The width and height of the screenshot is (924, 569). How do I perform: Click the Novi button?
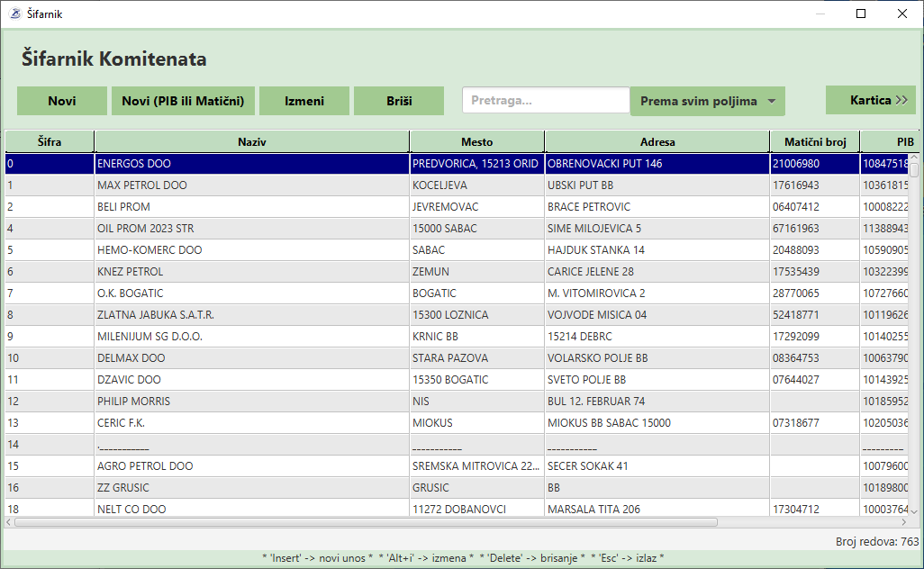(x=62, y=101)
